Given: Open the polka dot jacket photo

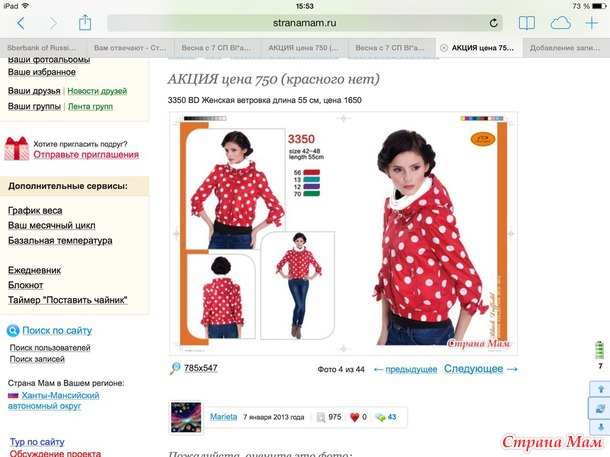Looking at the screenshot, I should [x=344, y=233].
